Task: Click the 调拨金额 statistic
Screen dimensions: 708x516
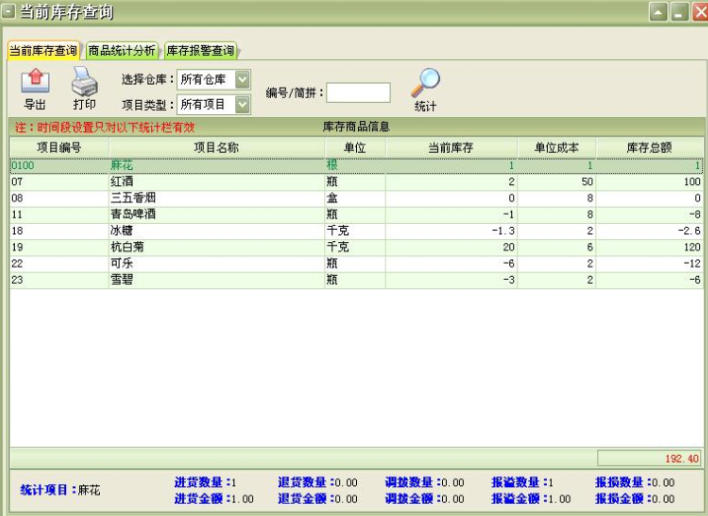Action: click(424, 498)
